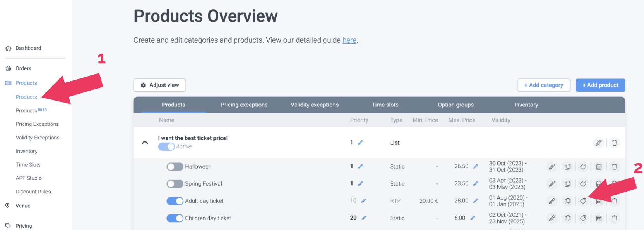The height and width of the screenshot is (230, 644).
Task: Open calendar icon for Halloween product
Action: pyautogui.click(x=599, y=167)
